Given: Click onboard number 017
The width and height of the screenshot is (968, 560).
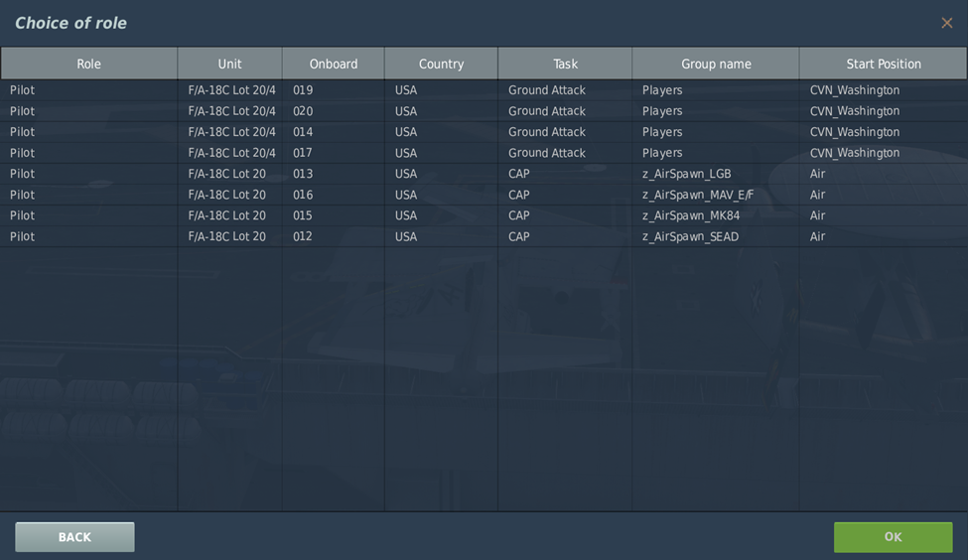Looking at the screenshot, I should (303, 153).
